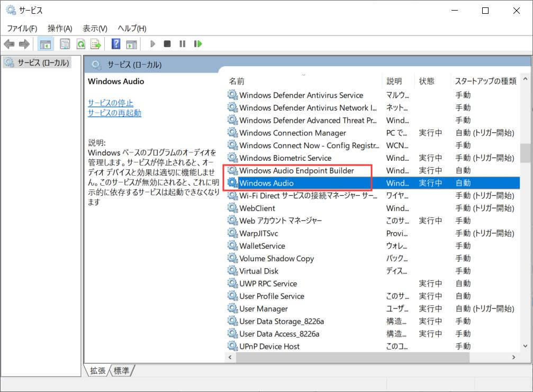This screenshot has width=533, height=392.
Task: Open the 操作(A) menu
Action: [60, 28]
